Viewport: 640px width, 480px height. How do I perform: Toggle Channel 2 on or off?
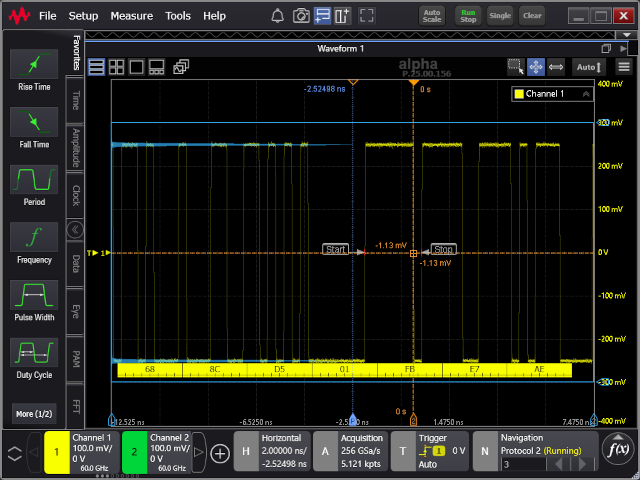[x=133, y=452]
